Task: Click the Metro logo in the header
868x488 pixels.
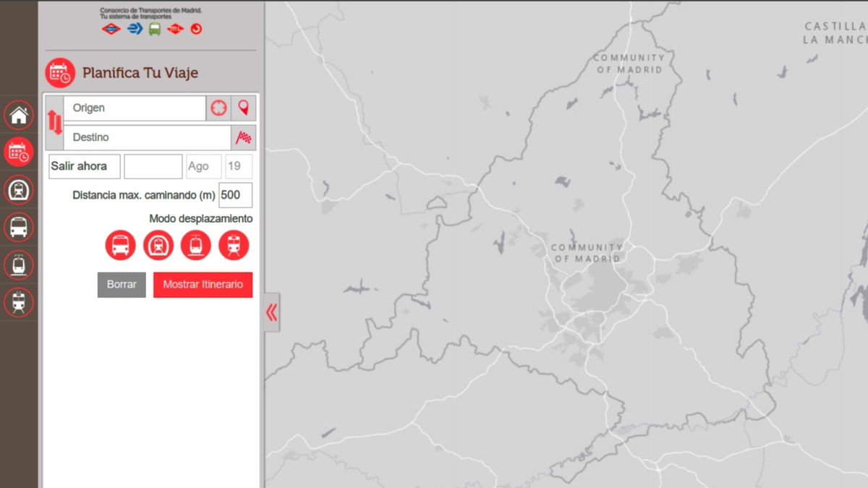Action: pyautogui.click(x=110, y=30)
